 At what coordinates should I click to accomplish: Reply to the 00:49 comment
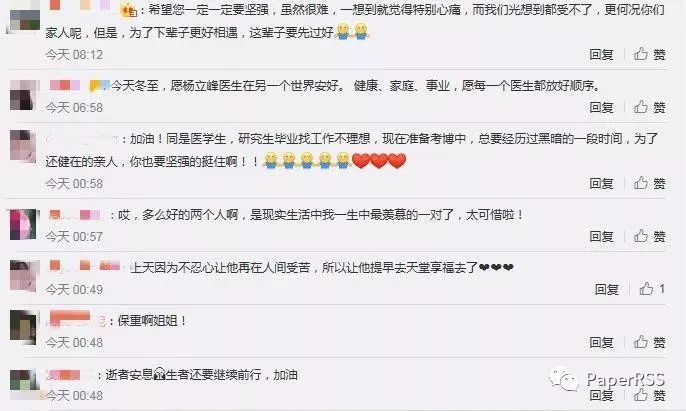point(607,289)
